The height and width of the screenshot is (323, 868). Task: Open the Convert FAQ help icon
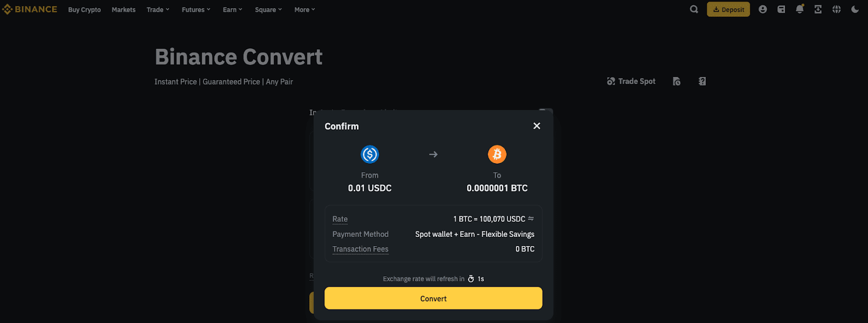(x=702, y=81)
